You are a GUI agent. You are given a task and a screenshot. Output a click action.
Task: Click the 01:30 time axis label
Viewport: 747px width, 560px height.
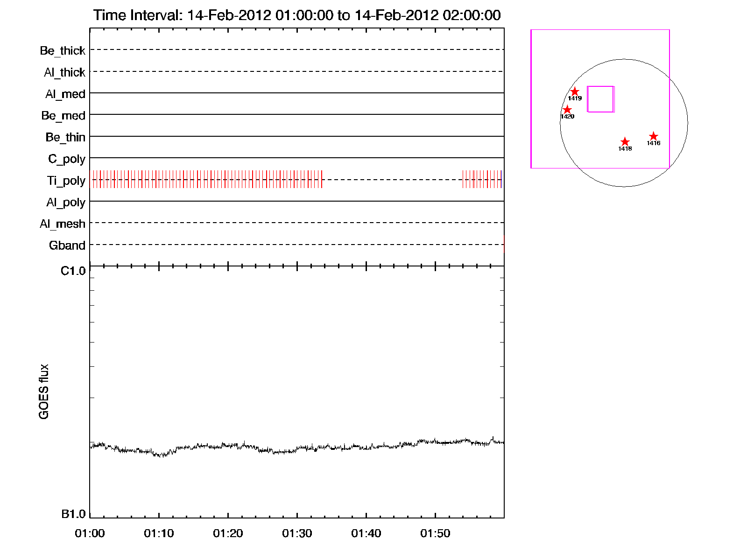point(297,533)
